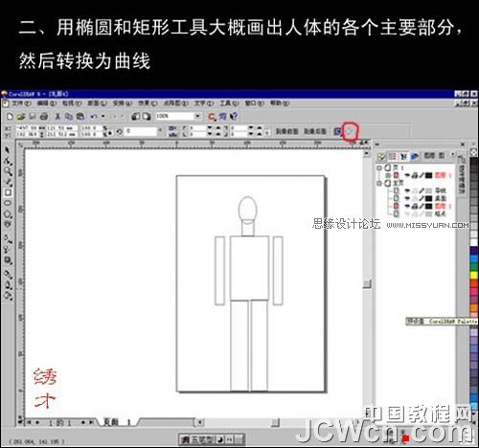This screenshot has width=479, height=448.
Task: Close the Object Manager docker
Action: pyautogui.click(x=463, y=145)
